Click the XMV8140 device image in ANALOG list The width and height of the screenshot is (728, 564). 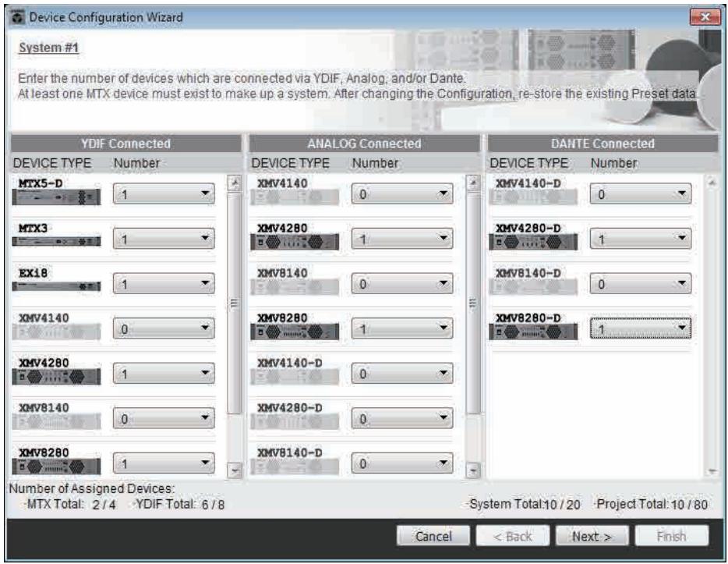(295, 286)
